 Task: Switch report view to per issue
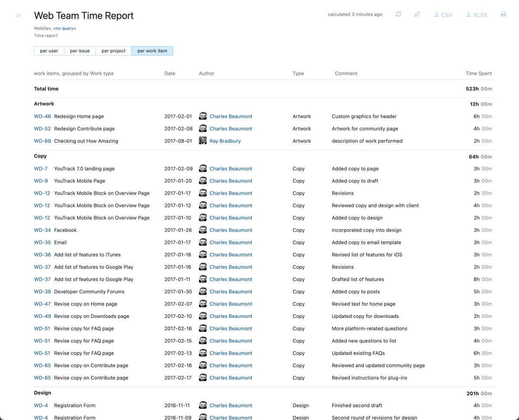click(x=80, y=51)
